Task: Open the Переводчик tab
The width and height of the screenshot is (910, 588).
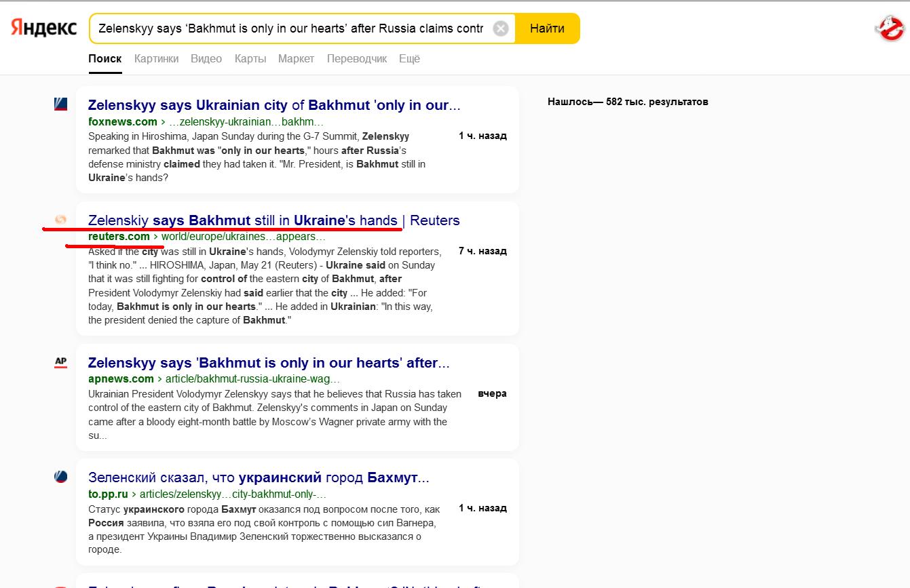Action: 357,59
